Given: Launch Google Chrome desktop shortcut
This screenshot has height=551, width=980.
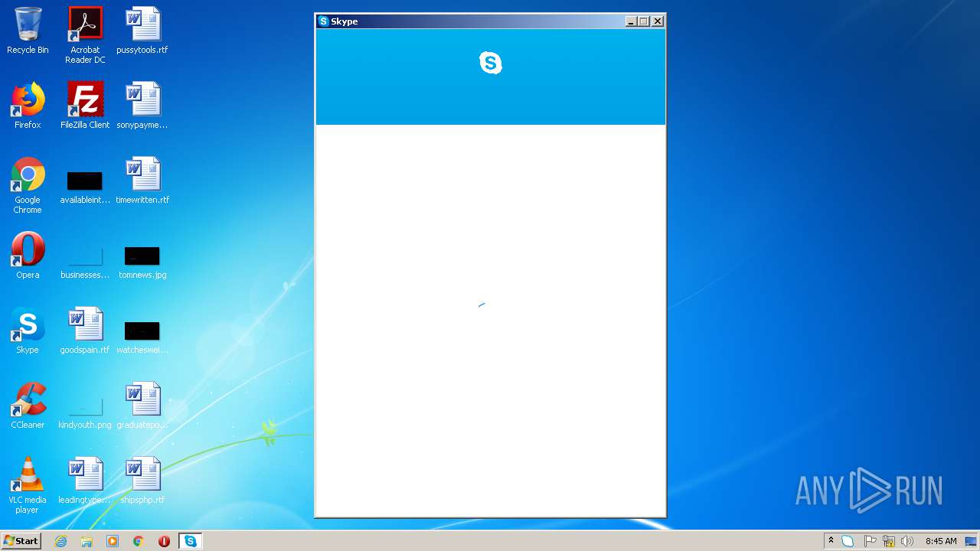Looking at the screenshot, I should [28, 185].
